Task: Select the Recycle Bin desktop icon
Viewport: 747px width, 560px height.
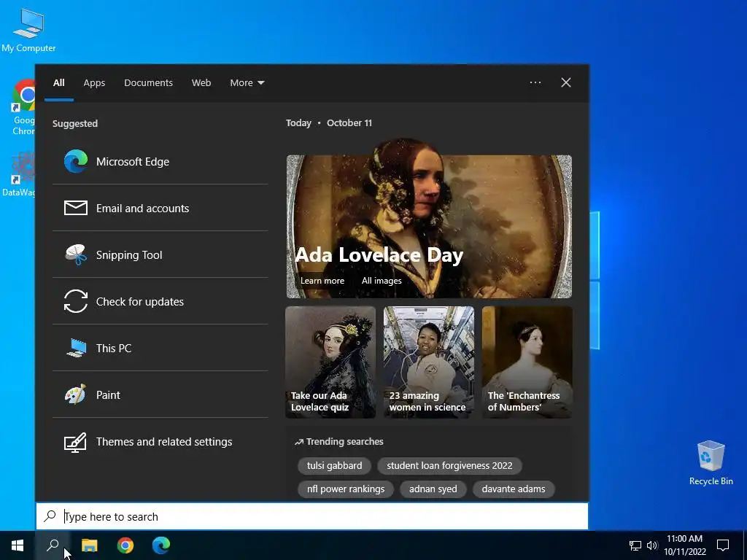Action: pyautogui.click(x=711, y=463)
